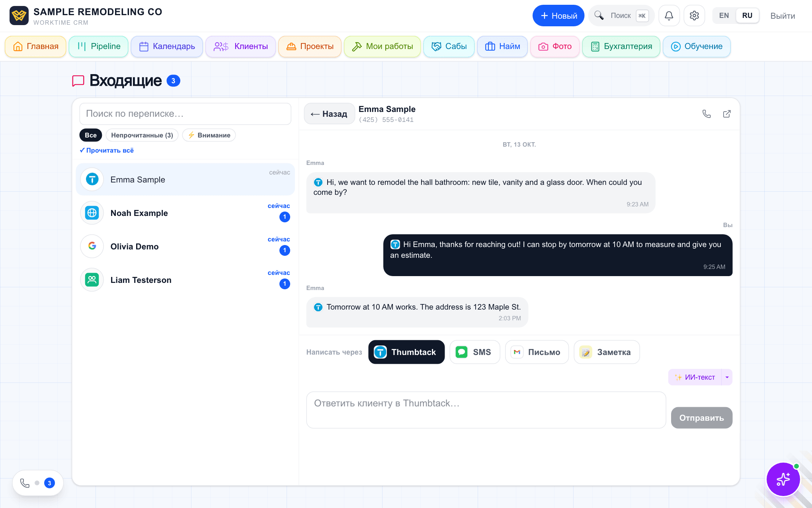Open the Pipeline tab
This screenshot has width=812, height=508.
pyautogui.click(x=99, y=47)
